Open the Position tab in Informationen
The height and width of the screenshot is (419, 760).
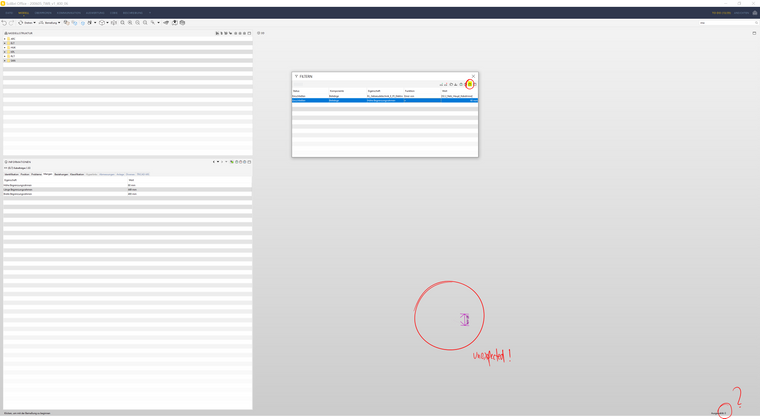tap(25, 174)
